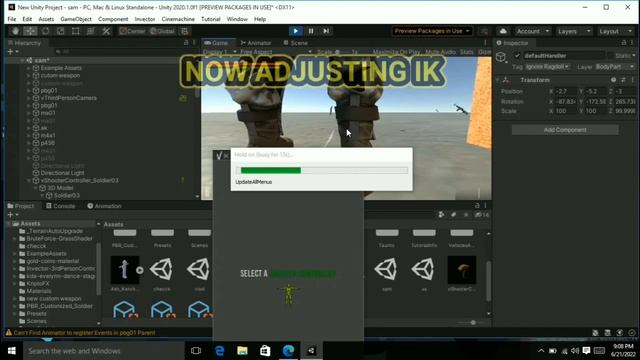Open the Free Aspect dropdown

276,52
